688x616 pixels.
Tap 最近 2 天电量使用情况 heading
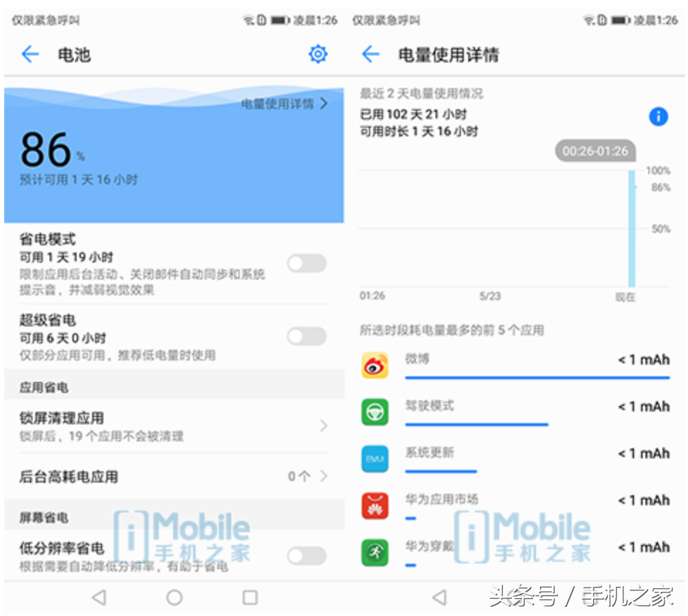(421, 93)
